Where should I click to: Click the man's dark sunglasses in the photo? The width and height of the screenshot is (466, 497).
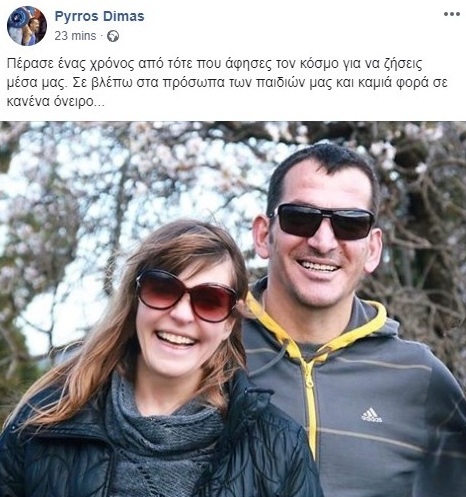coord(322,221)
